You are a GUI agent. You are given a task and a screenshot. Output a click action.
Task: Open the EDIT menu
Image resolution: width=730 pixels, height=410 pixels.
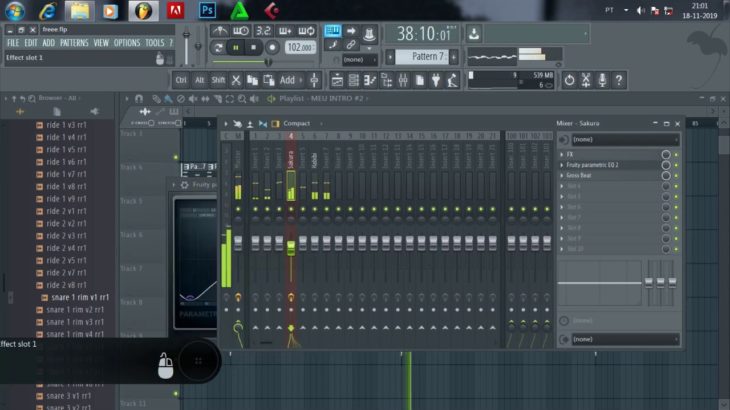[31, 43]
